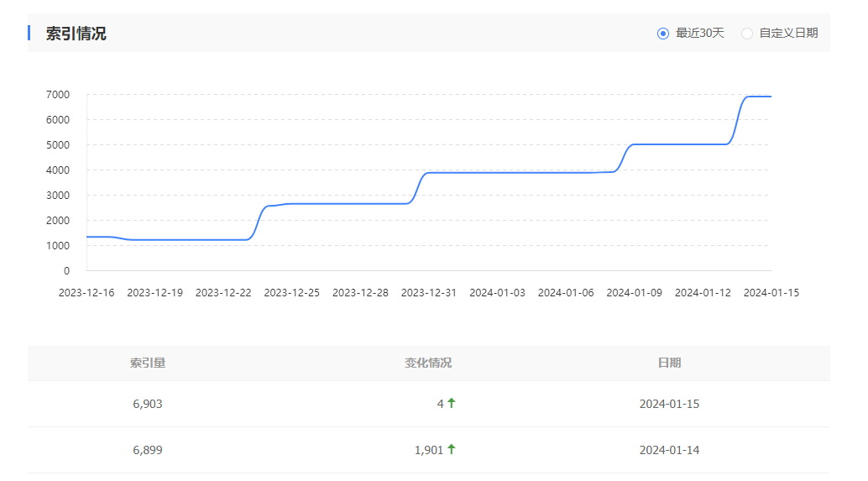
Task: Click y-axis label 3000
Action: (x=58, y=196)
